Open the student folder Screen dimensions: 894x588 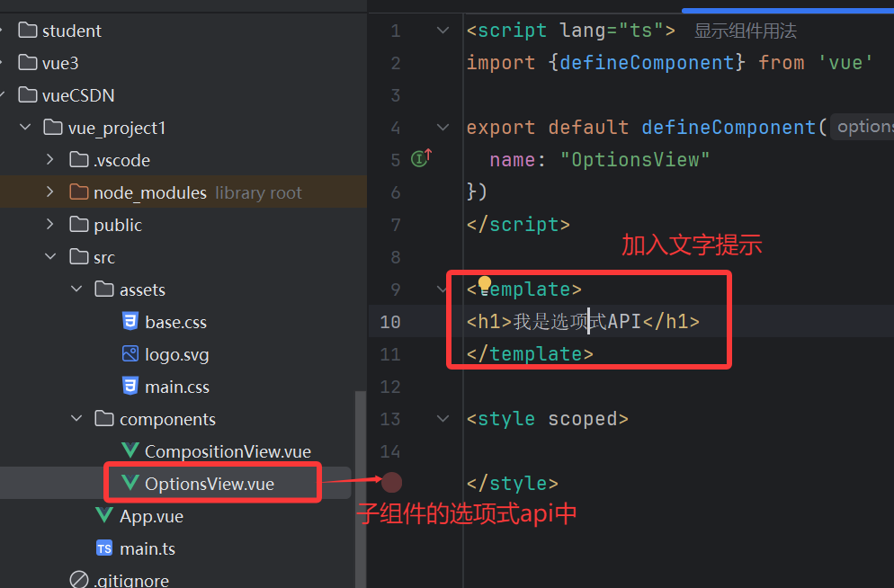71,31
